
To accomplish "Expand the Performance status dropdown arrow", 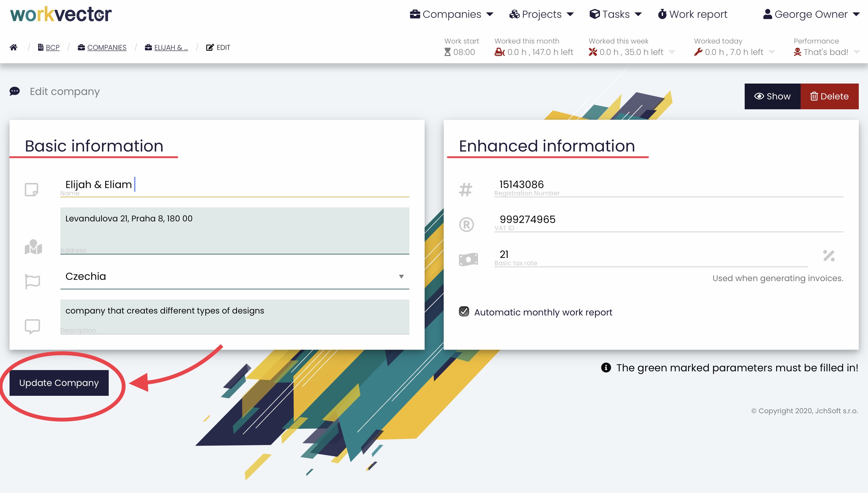I will pyautogui.click(x=857, y=52).
